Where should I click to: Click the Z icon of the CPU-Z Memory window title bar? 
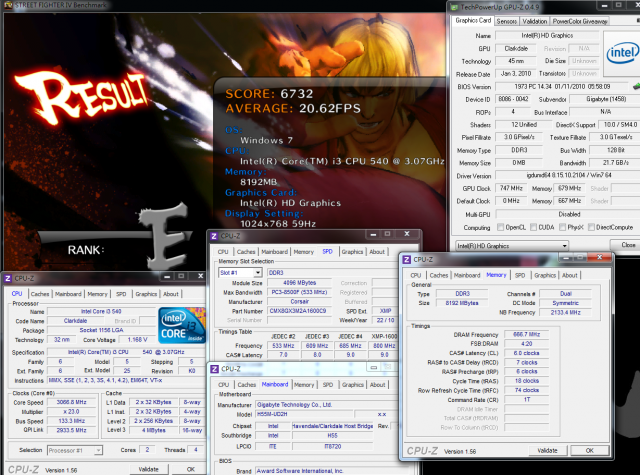point(407,260)
